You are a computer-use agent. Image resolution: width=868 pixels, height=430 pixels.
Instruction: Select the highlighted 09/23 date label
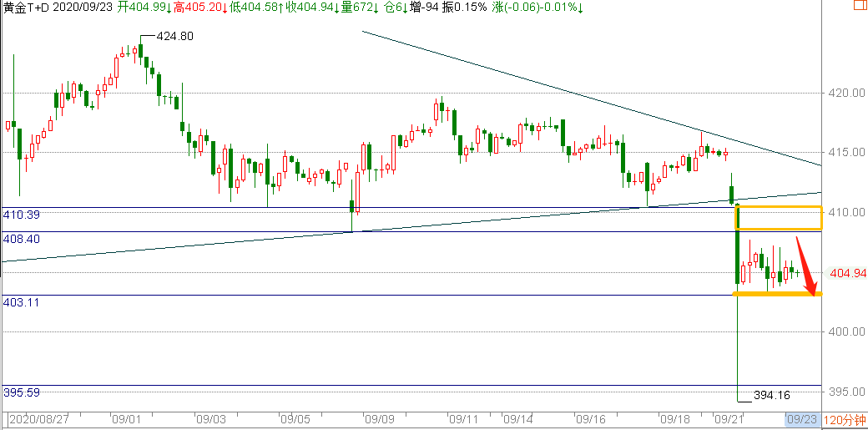[x=802, y=419]
